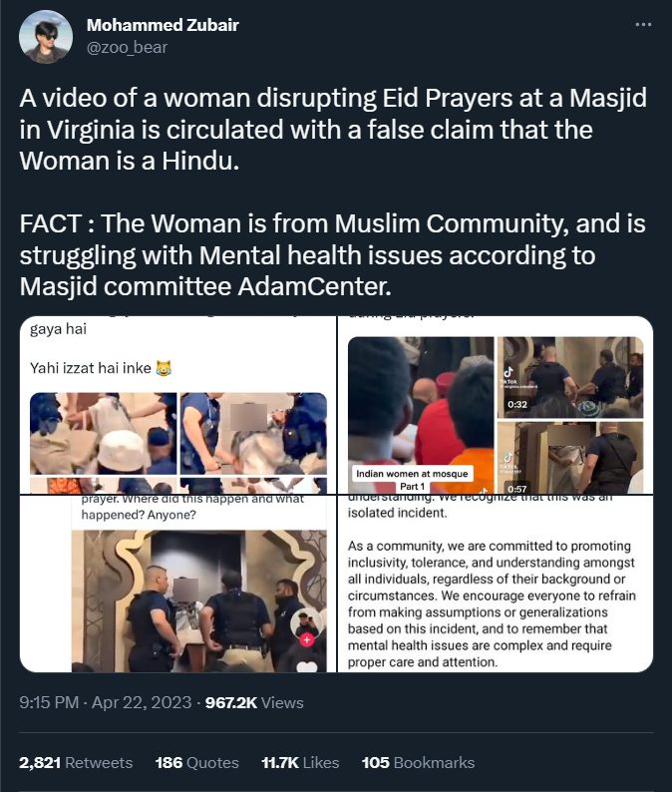This screenshot has height=792, width=672.
Task: Tap the TikTok heart icon in video
Action: click(x=306, y=667)
